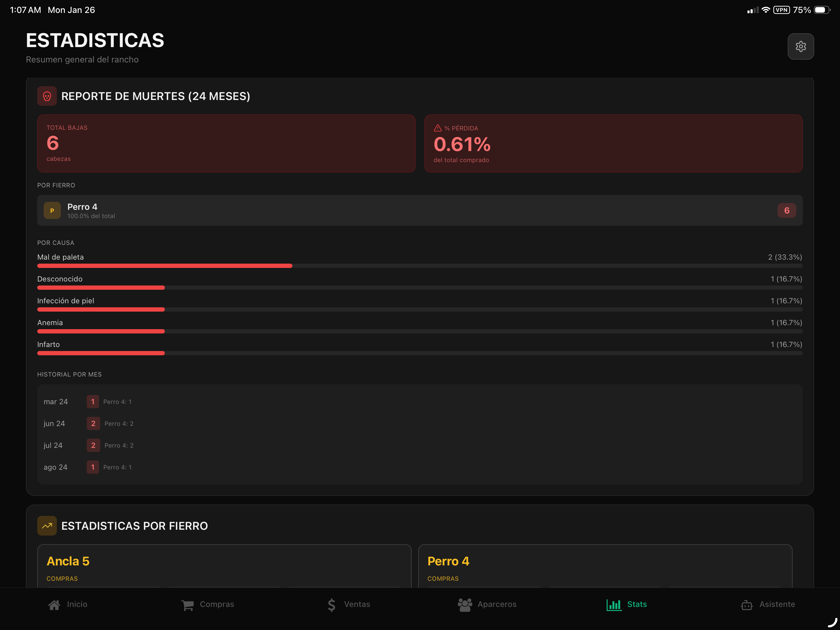Click the red 1 badge for ago 24
Image resolution: width=840 pixels, height=630 pixels.
(93, 467)
